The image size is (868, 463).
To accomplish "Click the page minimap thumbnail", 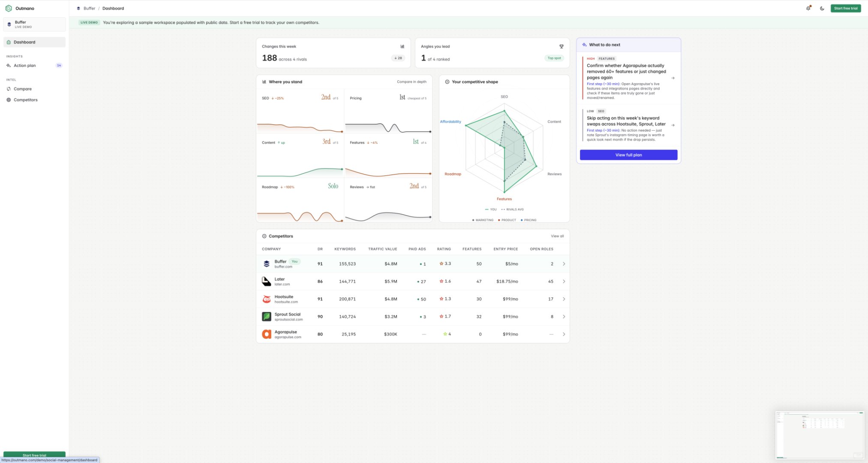I will [x=820, y=435].
